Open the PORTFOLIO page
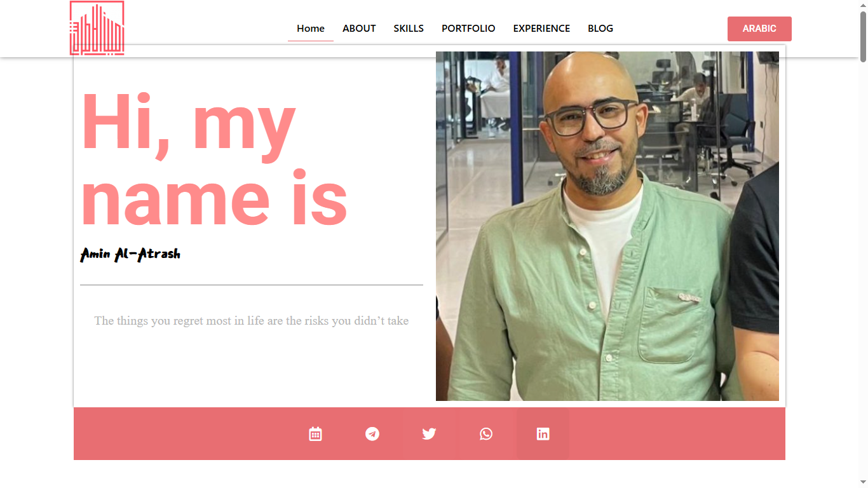This screenshot has width=868, height=488. (468, 29)
